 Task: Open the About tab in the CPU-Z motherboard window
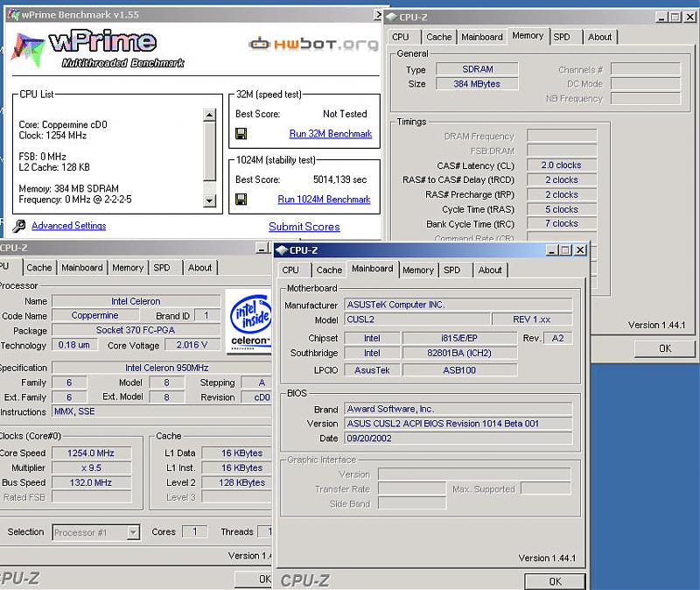coord(490,270)
